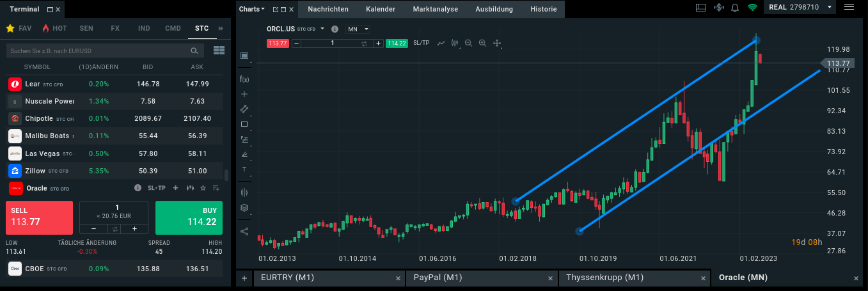
Task: Activate the chart move/pan crosshair icon
Action: [497, 43]
